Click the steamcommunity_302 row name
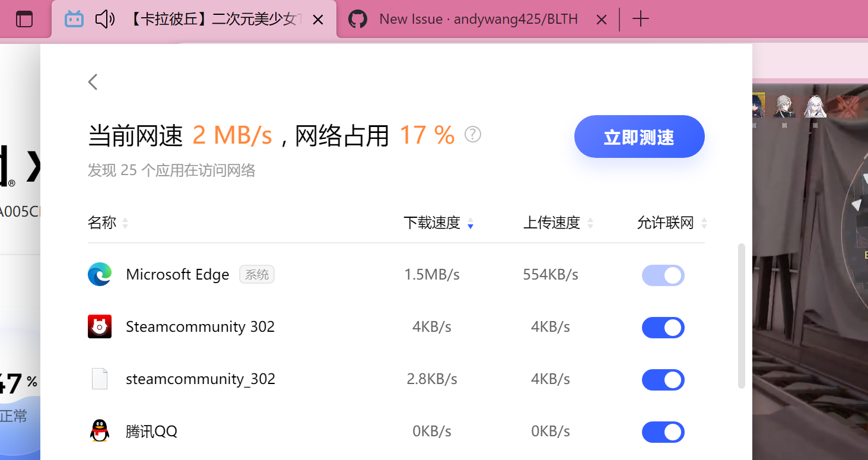Viewport: 868px width, 460px height. click(x=201, y=379)
